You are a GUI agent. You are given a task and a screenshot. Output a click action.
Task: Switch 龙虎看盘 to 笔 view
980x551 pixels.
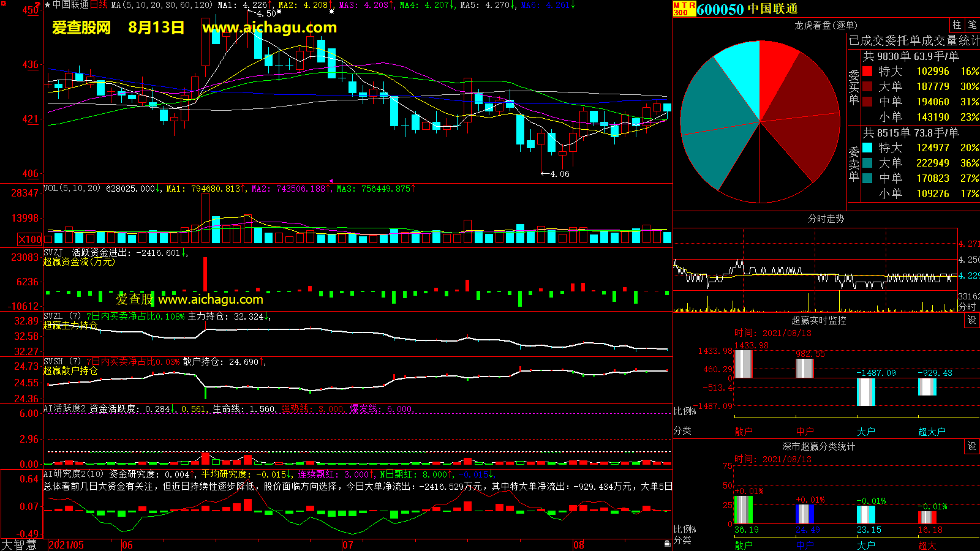(972, 25)
